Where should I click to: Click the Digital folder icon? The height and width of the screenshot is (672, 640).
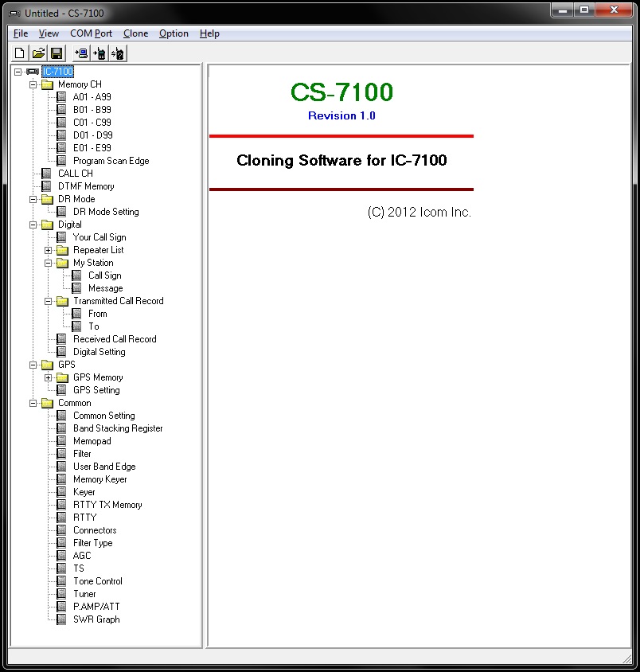(47, 225)
